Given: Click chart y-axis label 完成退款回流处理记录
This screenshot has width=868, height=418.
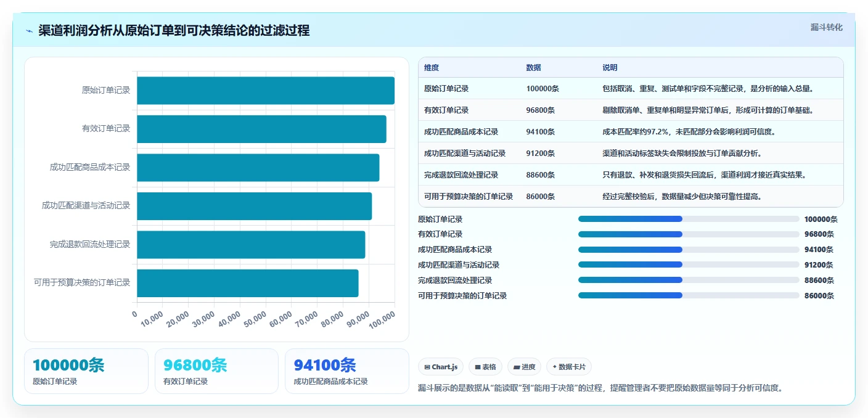Looking at the screenshot, I should point(90,245).
